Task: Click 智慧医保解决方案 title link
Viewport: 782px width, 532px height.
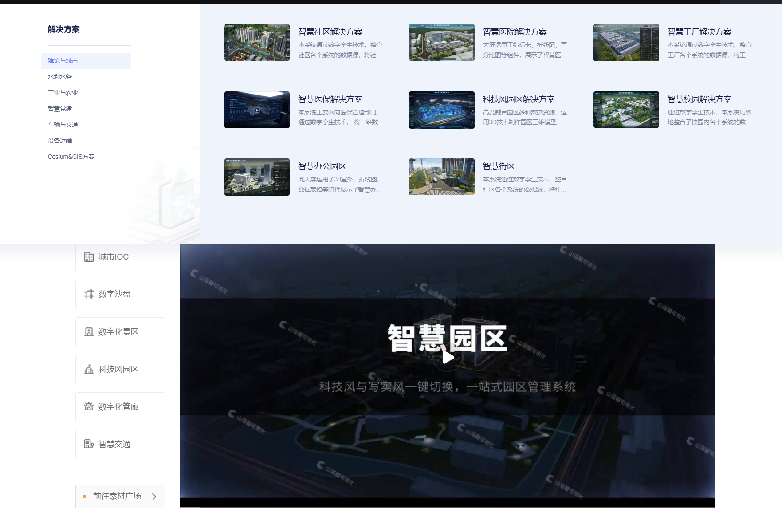Action: 330,99
